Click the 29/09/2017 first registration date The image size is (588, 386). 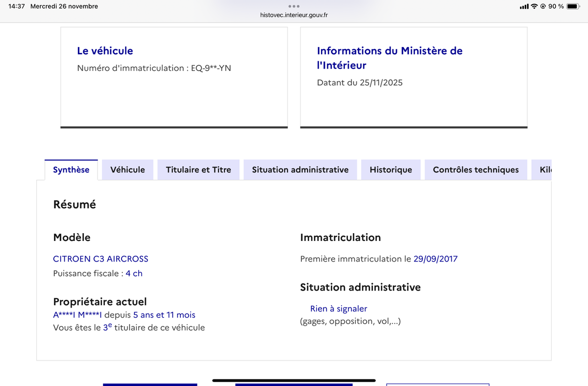(435, 259)
